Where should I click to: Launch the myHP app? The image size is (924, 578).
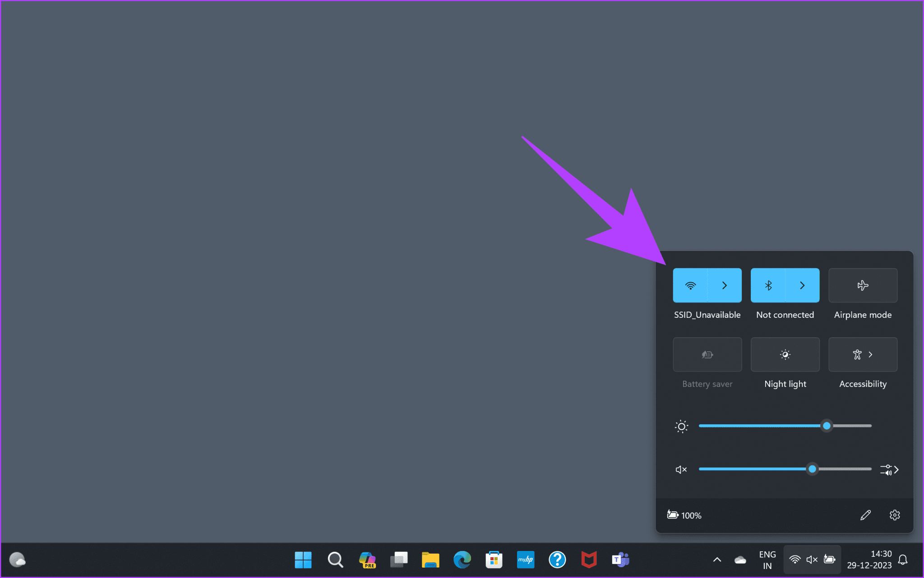pos(525,560)
